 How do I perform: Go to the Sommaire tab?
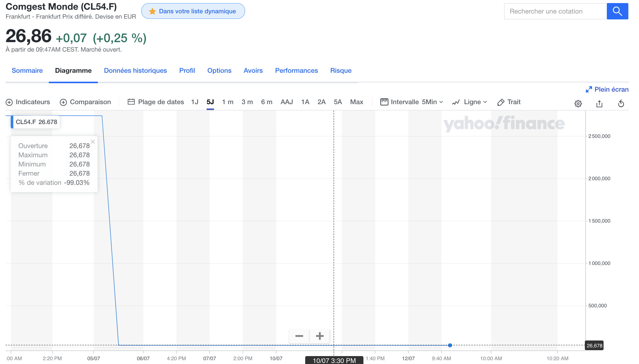[x=27, y=70]
